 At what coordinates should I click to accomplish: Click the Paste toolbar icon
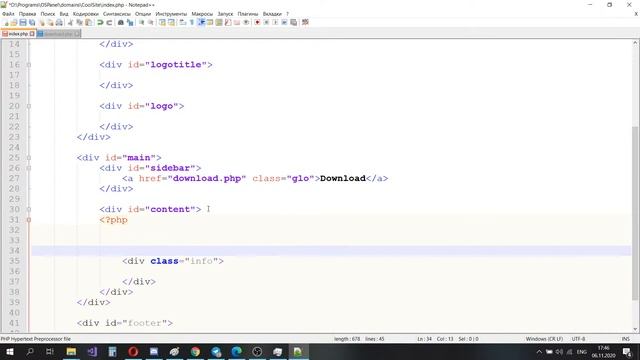click(89, 22)
